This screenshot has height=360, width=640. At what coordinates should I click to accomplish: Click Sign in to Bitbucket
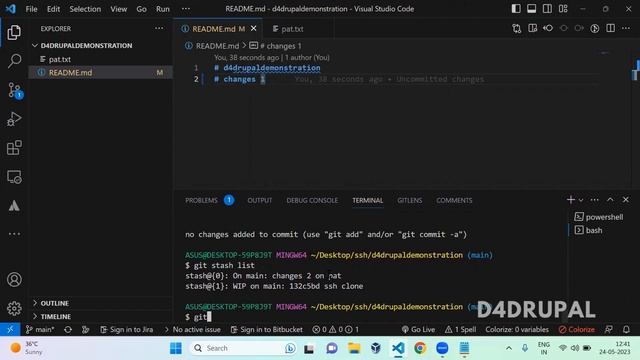[x=267, y=329]
